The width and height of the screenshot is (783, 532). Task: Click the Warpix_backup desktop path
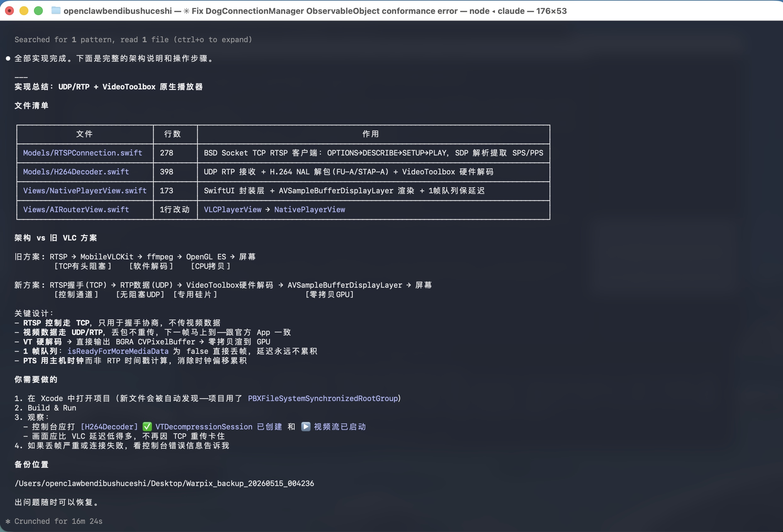(x=164, y=483)
